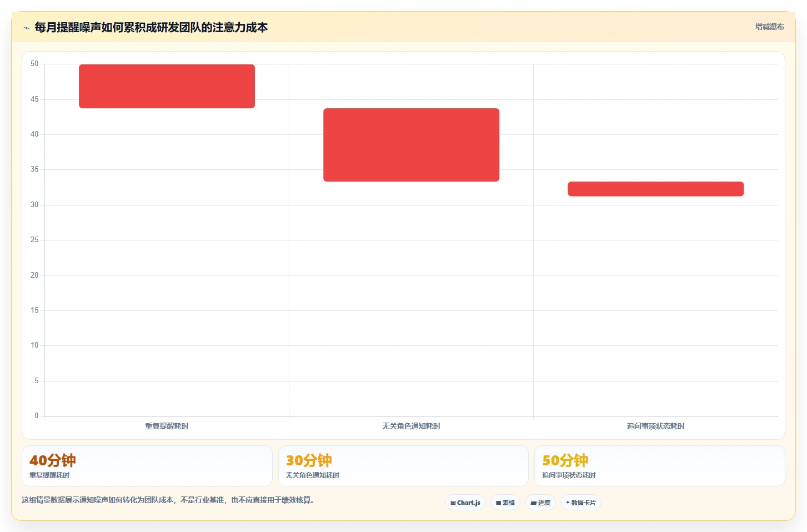This screenshot has width=807, height=532.
Task: Click the y-axis value 35
Action: (34, 169)
